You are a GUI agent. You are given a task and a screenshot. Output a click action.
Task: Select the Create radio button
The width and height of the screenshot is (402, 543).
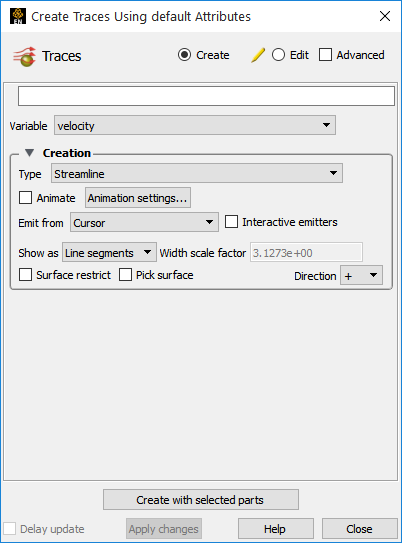(x=184, y=55)
